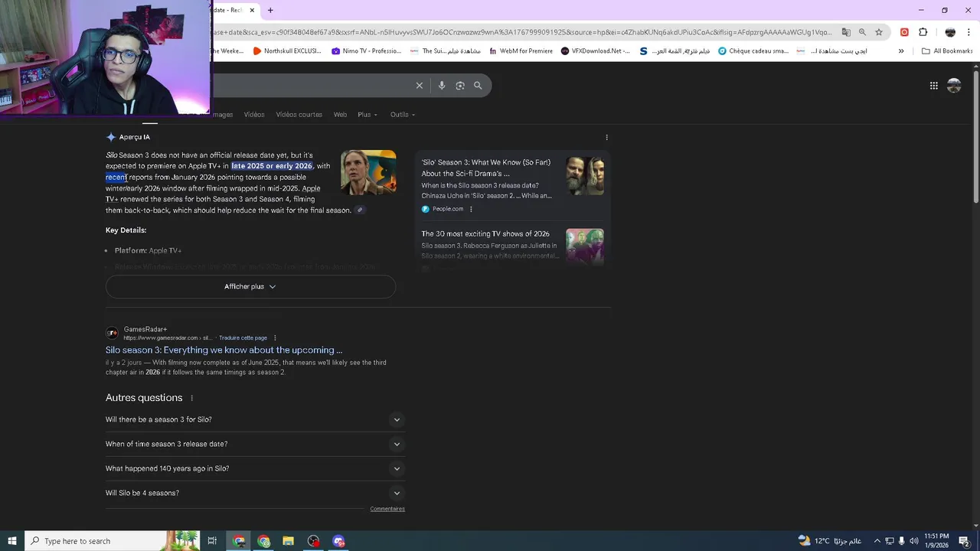The width and height of the screenshot is (980, 551).
Task: Open the People.com source three-dot options
Action: [x=471, y=209]
